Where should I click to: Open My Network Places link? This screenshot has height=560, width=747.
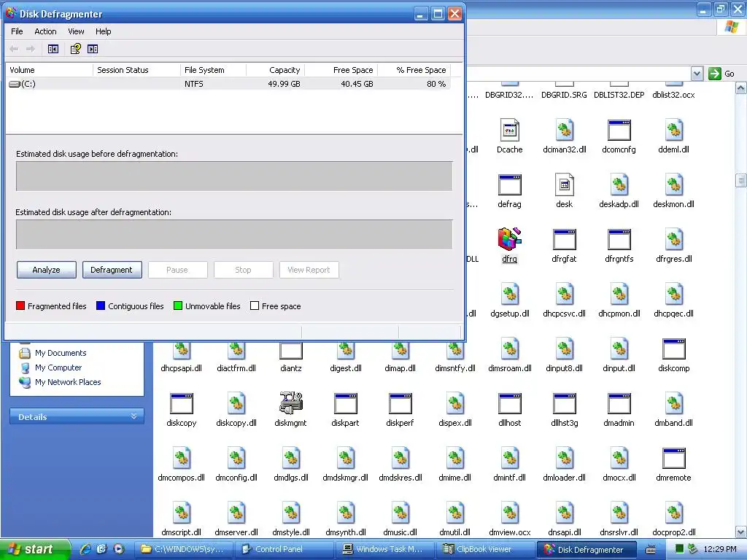click(68, 382)
